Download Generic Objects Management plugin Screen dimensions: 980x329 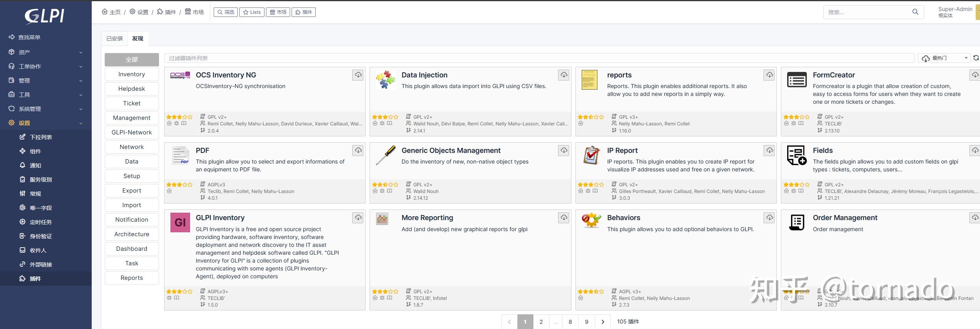(564, 151)
